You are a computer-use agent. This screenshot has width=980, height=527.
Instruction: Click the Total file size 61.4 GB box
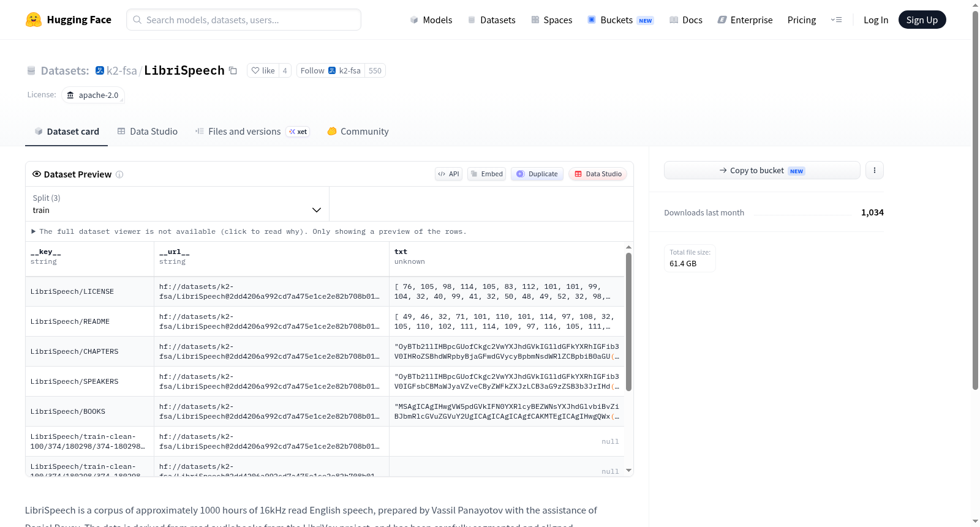[690, 258]
